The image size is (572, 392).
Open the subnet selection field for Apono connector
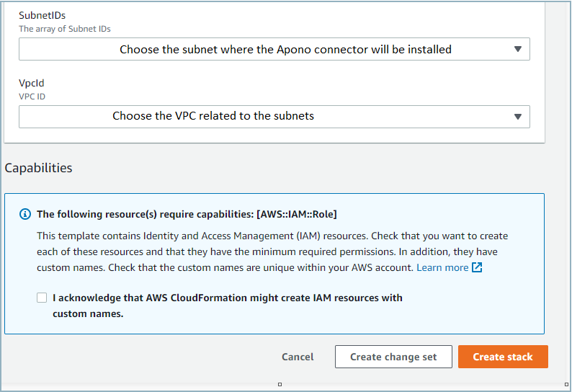274,50
